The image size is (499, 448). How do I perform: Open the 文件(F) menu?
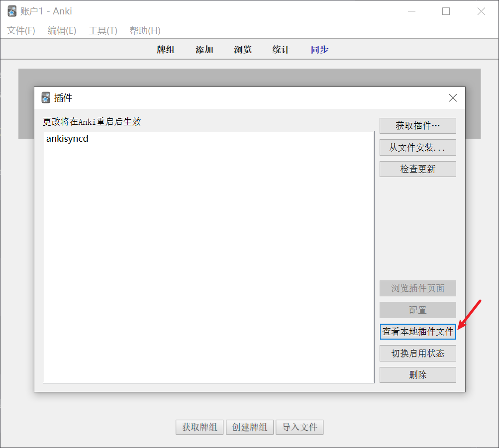coord(21,31)
